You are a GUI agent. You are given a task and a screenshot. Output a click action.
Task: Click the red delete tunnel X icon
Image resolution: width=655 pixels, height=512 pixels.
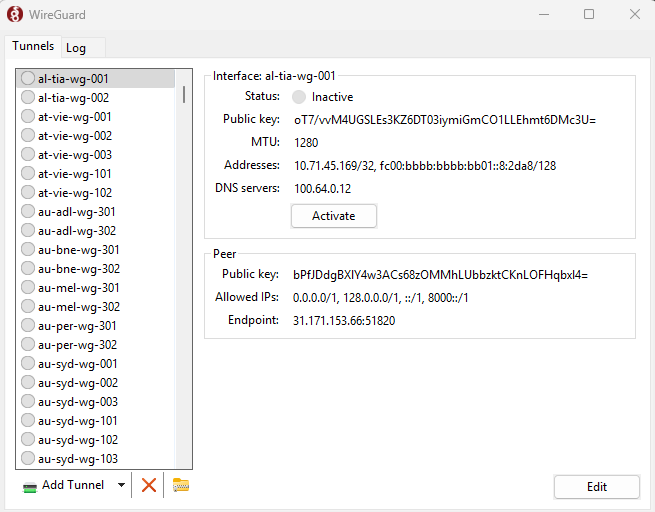pos(149,485)
